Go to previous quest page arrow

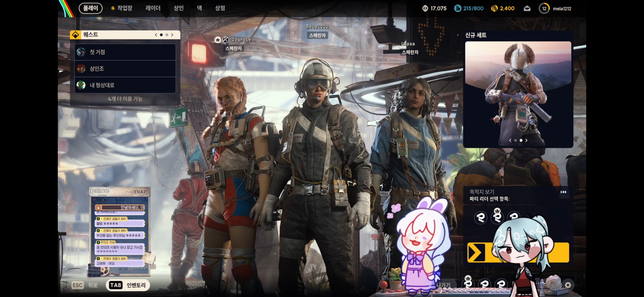[156, 35]
